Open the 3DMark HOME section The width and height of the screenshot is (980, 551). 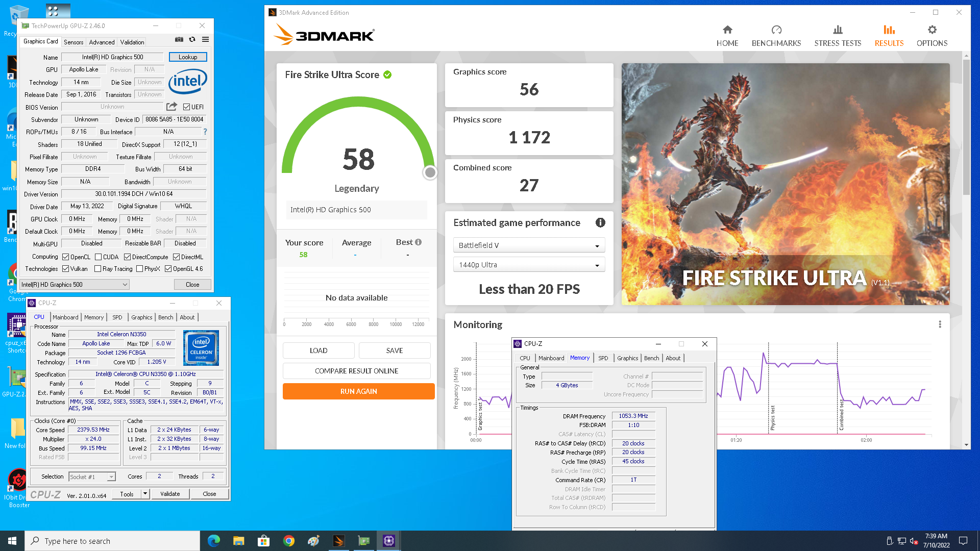727,36
